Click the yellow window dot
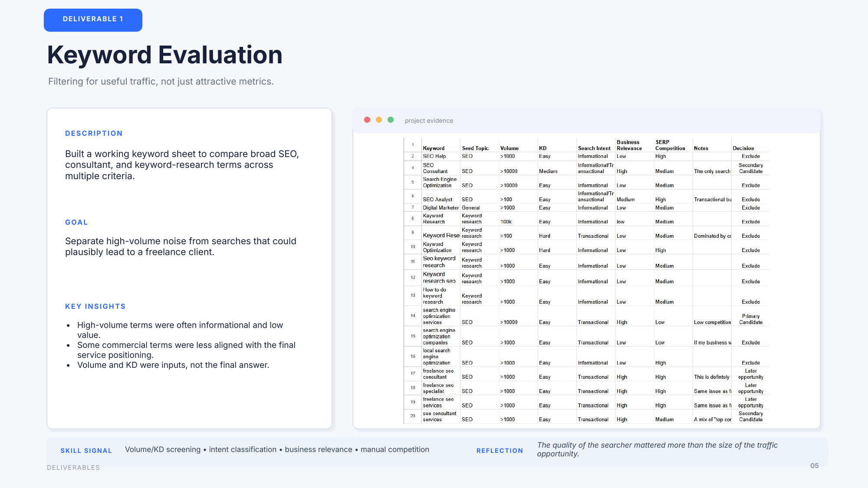 (379, 120)
